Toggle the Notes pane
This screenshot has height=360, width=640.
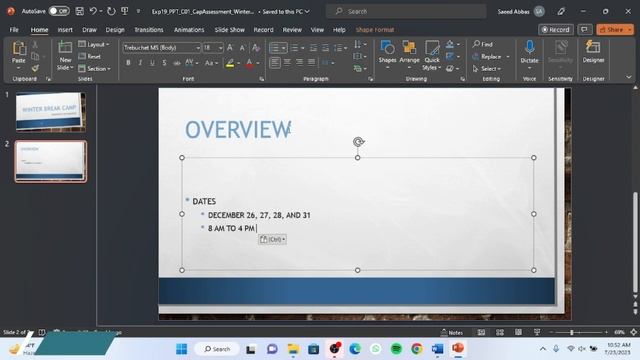pyautogui.click(x=452, y=332)
